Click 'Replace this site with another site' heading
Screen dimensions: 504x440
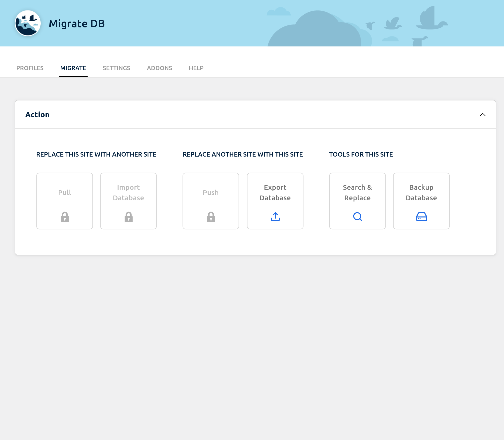pyautogui.click(x=96, y=154)
